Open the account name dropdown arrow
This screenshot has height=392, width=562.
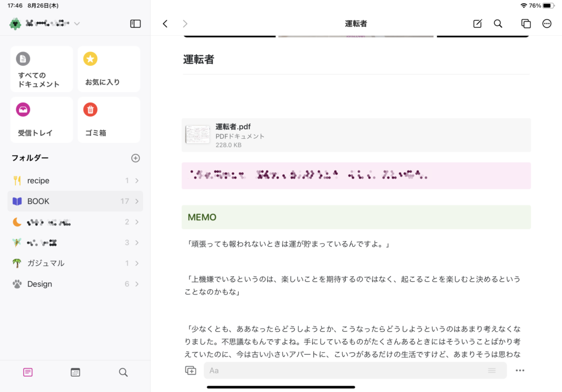pyautogui.click(x=77, y=24)
